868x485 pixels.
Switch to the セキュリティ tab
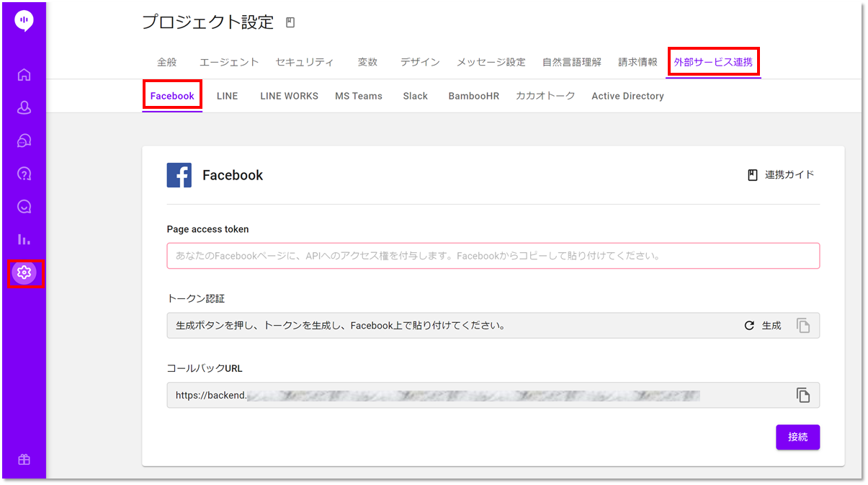tap(305, 62)
